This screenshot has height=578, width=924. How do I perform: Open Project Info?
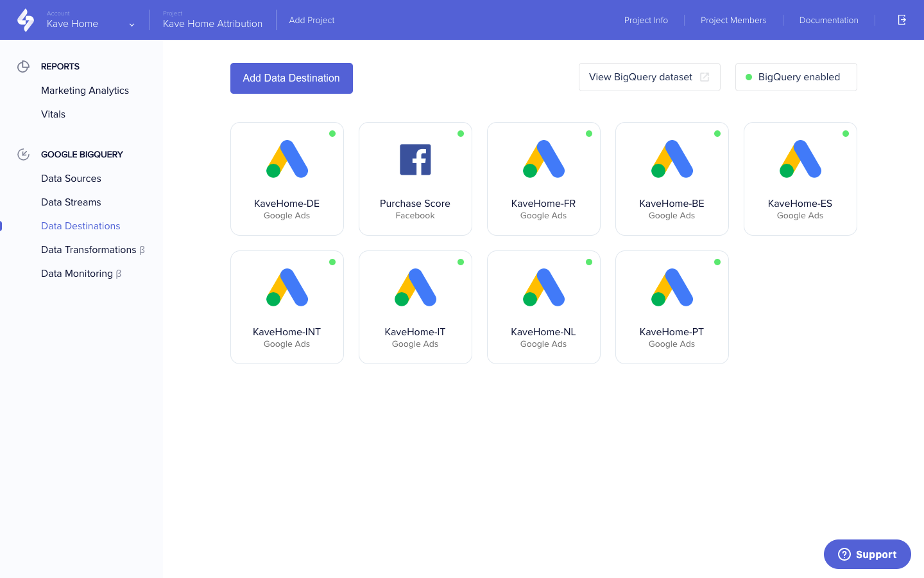[x=646, y=20]
